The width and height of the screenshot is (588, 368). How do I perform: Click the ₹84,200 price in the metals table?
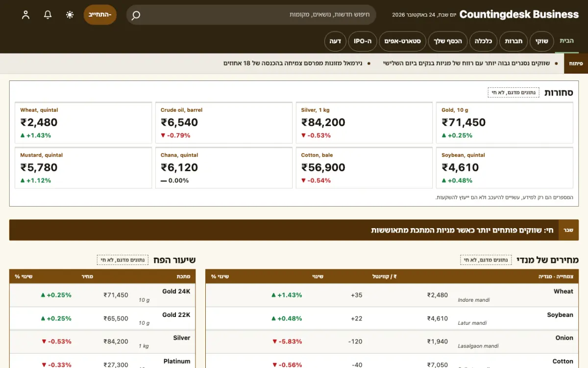[116, 342]
